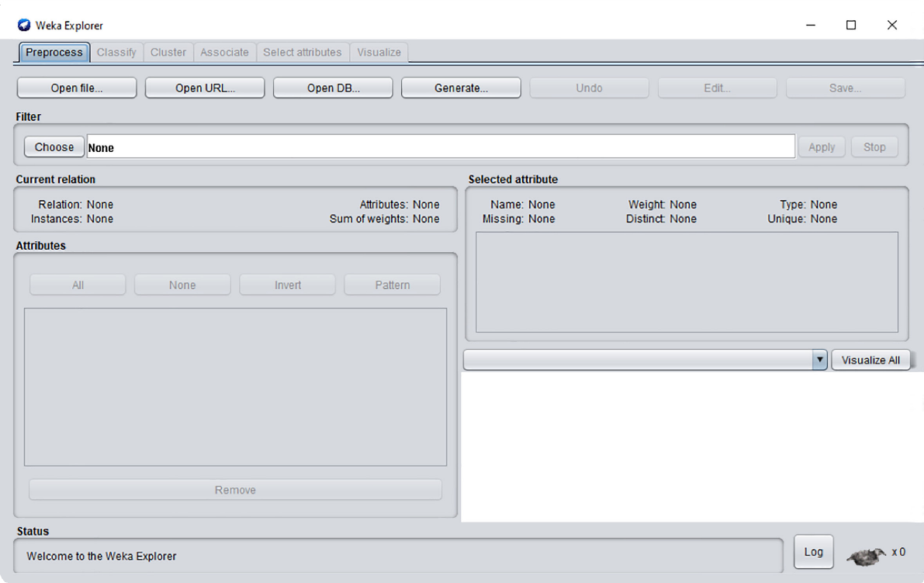The height and width of the screenshot is (583, 924).
Task: Click the Attributes list area
Action: point(235,387)
